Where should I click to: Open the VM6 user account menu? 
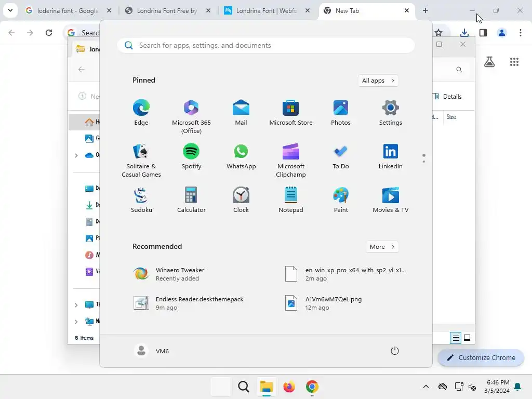tap(152, 351)
